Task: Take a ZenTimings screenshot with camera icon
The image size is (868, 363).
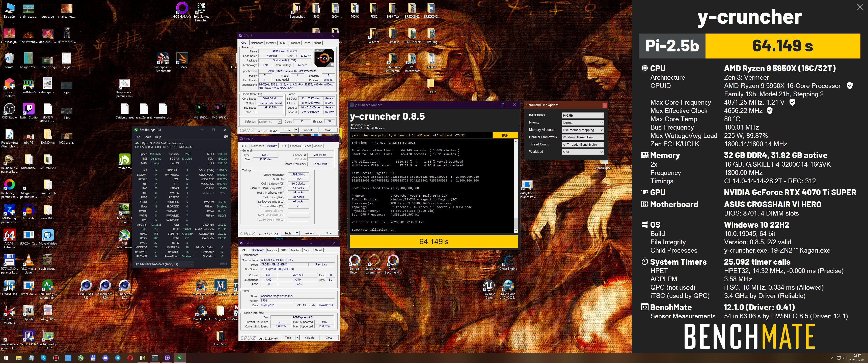Action: (226, 137)
